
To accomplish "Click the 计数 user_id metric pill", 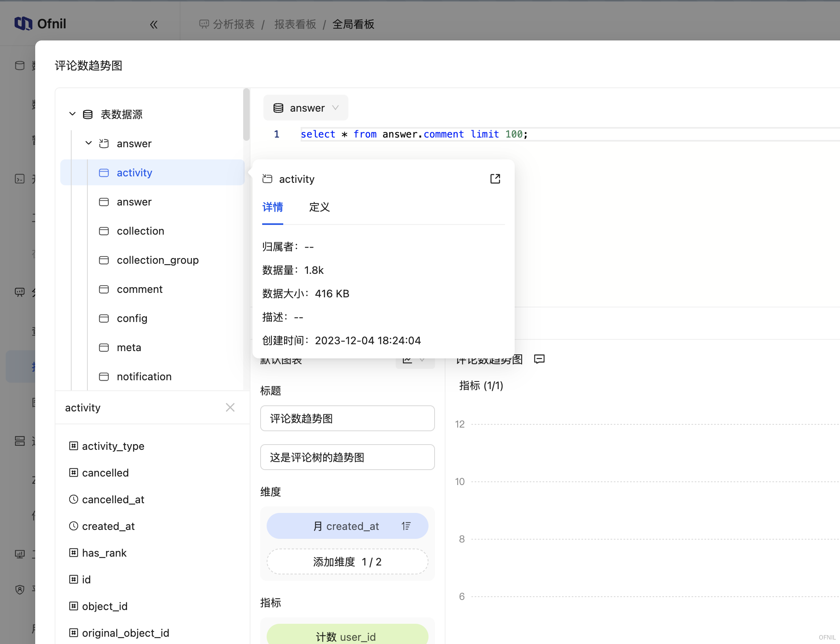I will [347, 634].
